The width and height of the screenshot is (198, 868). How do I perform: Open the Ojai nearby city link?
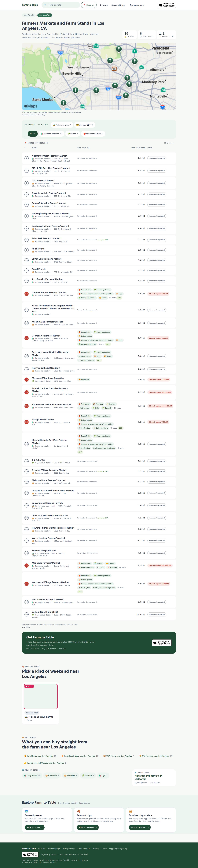point(103,775)
